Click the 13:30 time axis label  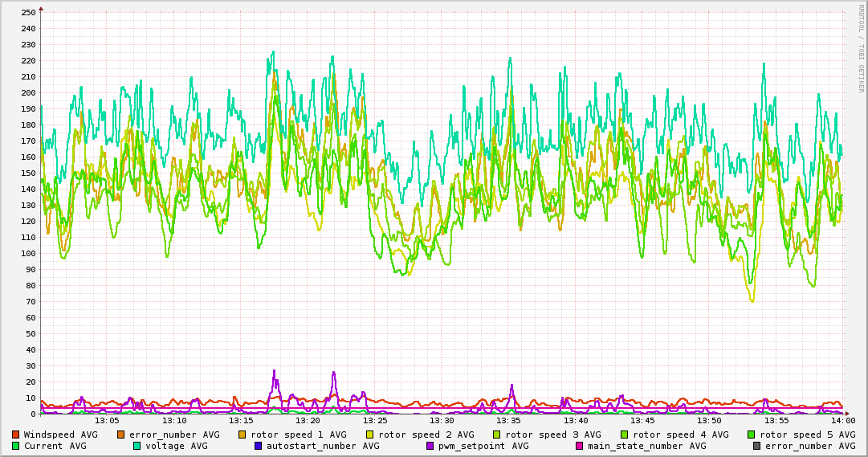point(442,421)
